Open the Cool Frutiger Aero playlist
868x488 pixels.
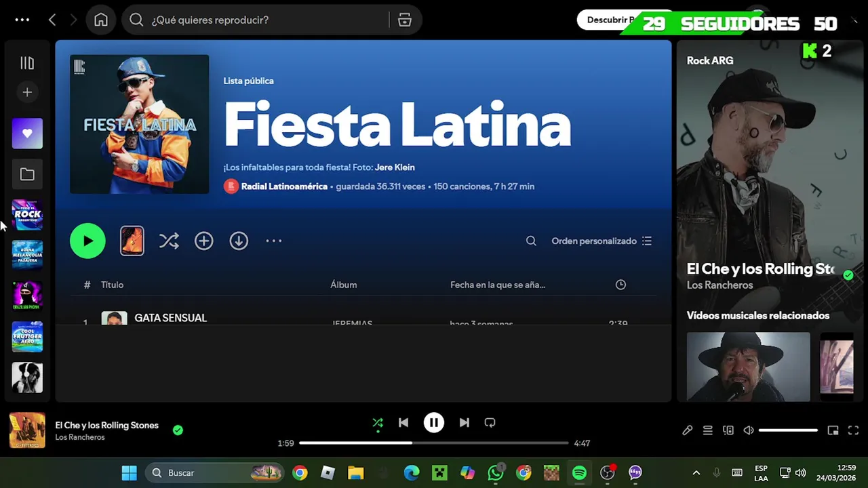click(27, 337)
